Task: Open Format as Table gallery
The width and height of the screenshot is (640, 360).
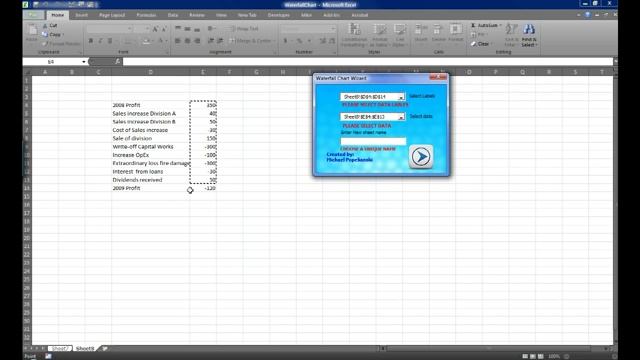Action: (380, 35)
